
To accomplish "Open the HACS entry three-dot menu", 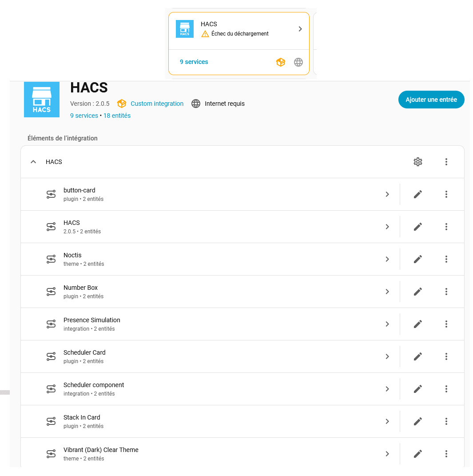I will (x=446, y=162).
